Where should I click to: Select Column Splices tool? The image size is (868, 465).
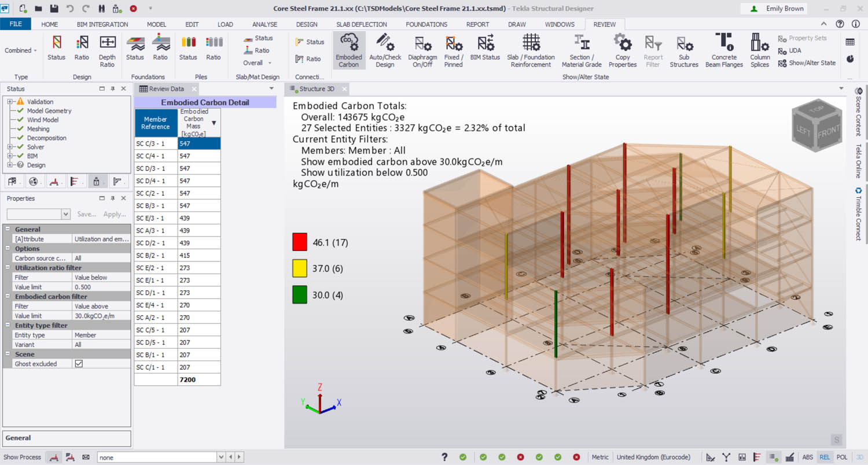pos(760,51)
